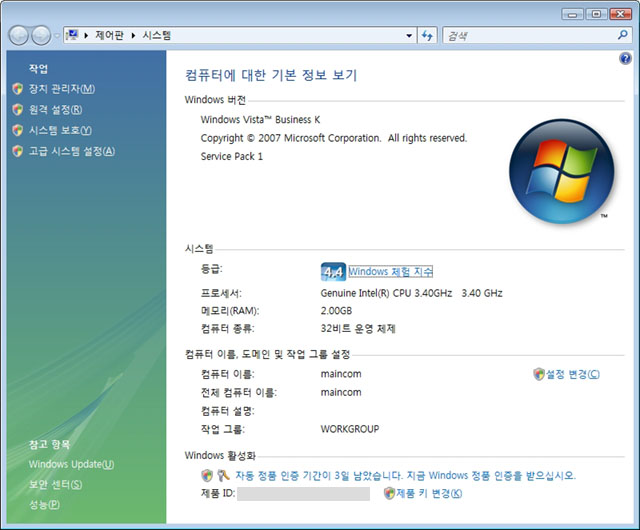Select 제어판 in the address breadcrumb

[109, 36]
